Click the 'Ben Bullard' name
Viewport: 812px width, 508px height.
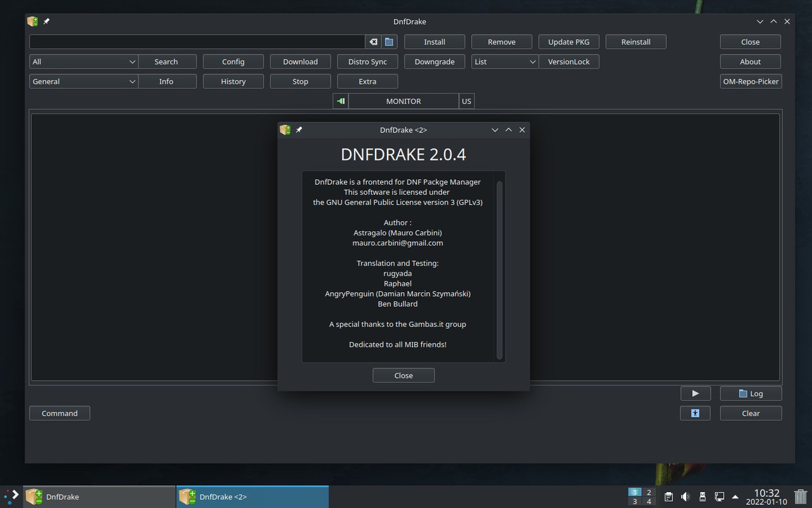[398, 304]
